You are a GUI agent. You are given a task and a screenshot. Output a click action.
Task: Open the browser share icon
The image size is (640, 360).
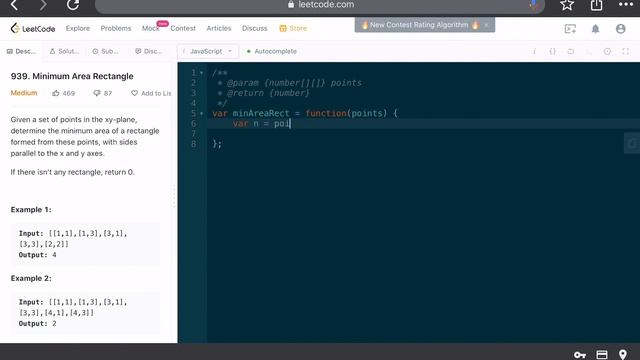tap(596, 5)
